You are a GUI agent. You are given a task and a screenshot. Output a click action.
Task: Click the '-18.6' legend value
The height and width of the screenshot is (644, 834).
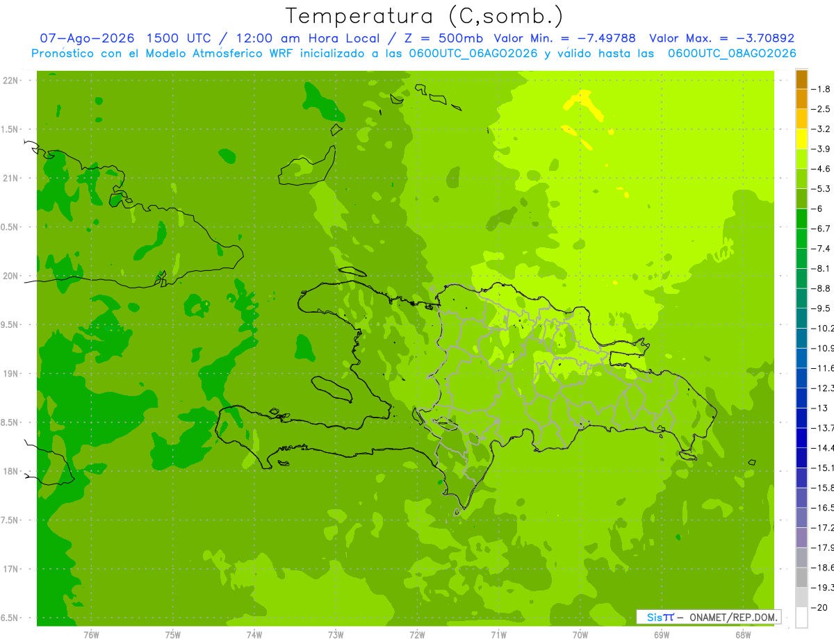(822, 568)
